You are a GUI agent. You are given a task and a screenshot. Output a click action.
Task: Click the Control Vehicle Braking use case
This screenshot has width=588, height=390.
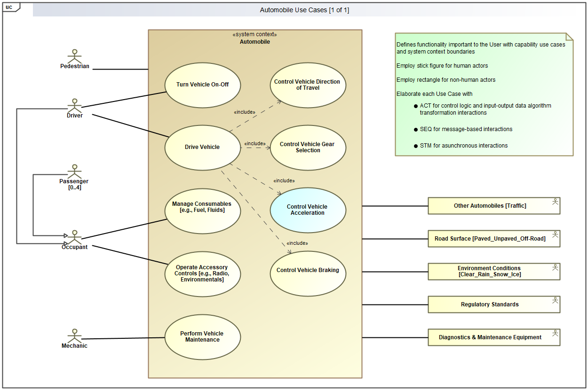(308, 271)
